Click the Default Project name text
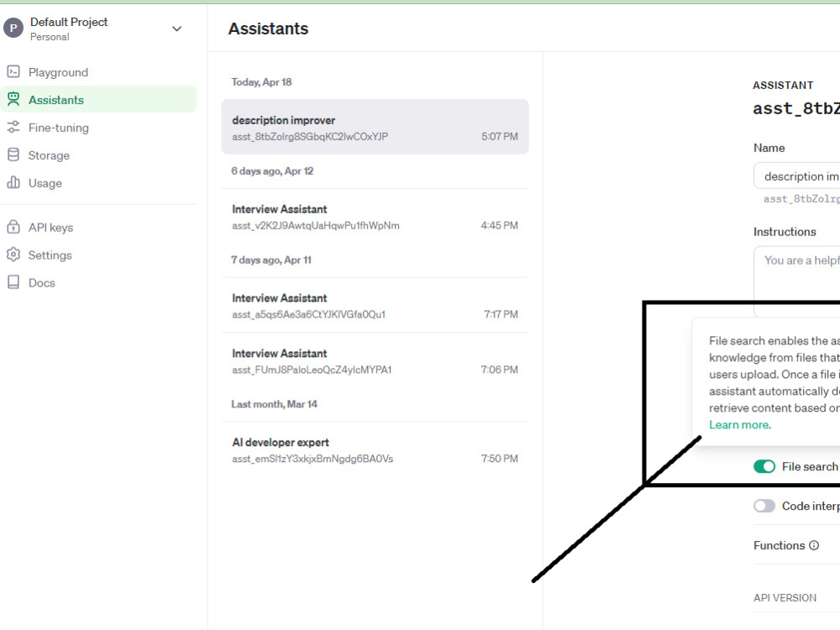 69,22
